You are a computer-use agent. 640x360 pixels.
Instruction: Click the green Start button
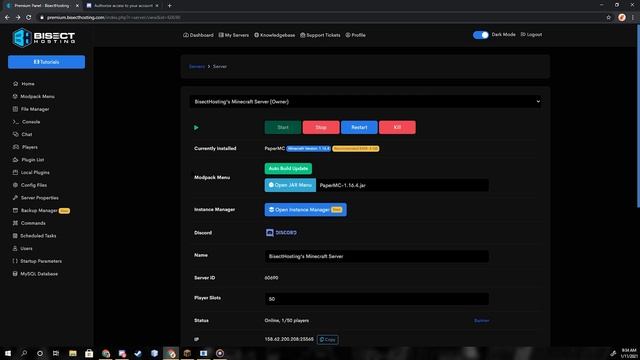click(283, 127)
